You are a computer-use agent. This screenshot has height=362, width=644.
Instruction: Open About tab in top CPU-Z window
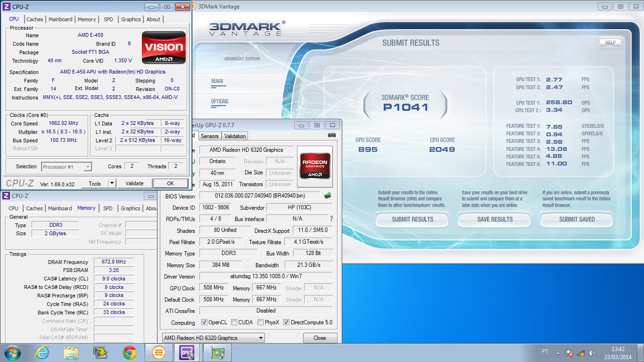coord(153,19)
